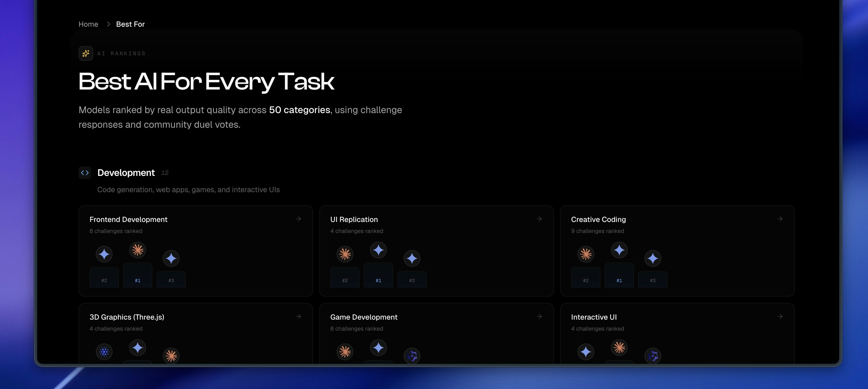Open the Game Development arrow
The width and height of the screenshot is (868, 389).
coord(539,316)
